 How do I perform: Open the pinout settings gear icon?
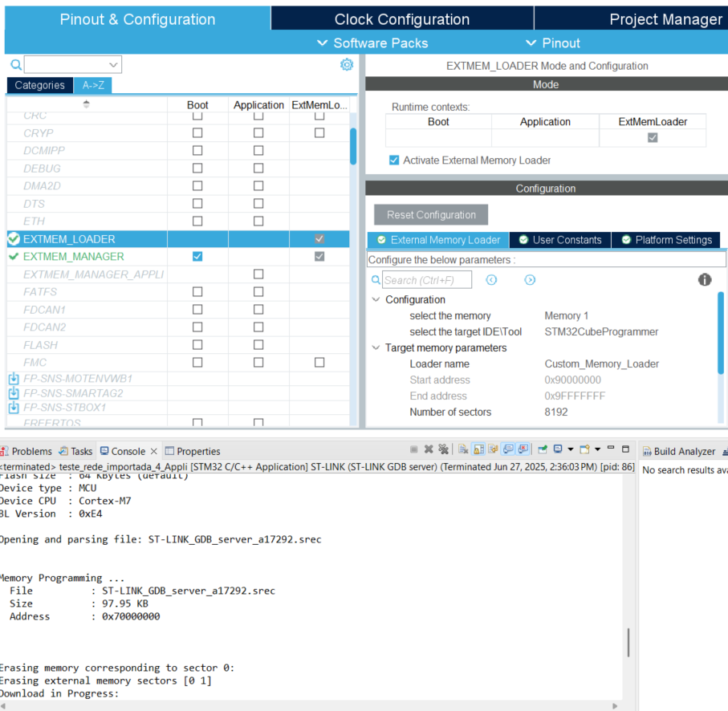(346, 64)
